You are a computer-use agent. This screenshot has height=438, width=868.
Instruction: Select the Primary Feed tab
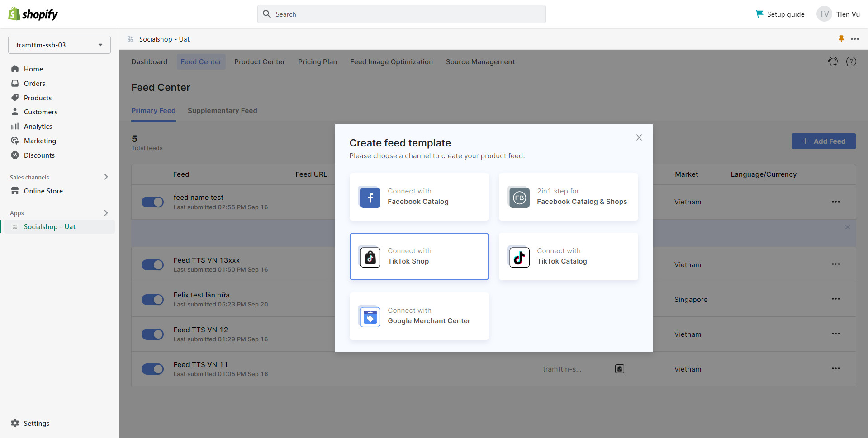pos(153,111)
